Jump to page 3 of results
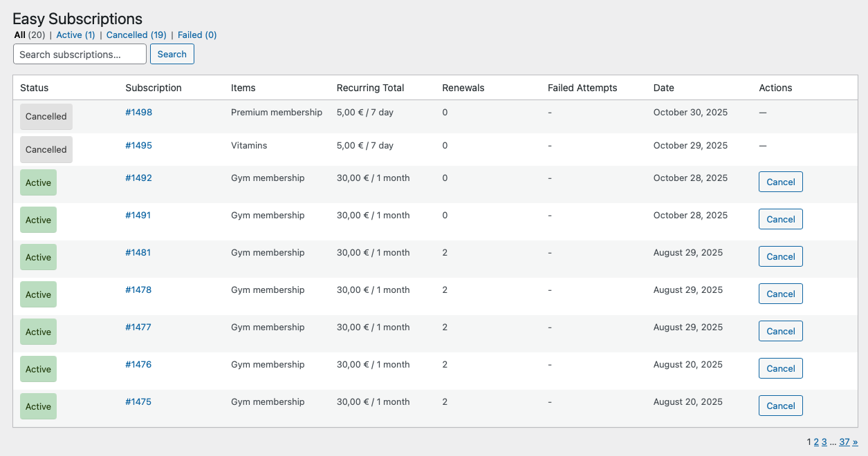 [x=824, y=441]
